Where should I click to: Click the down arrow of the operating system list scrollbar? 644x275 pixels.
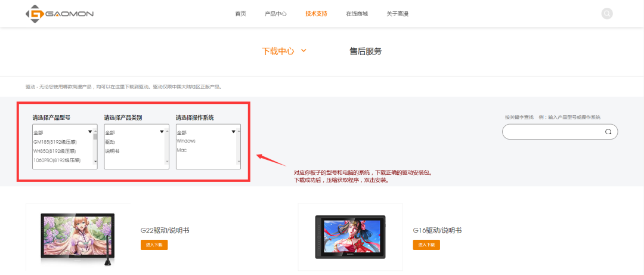pyautogui.click(x=239, y=162)
